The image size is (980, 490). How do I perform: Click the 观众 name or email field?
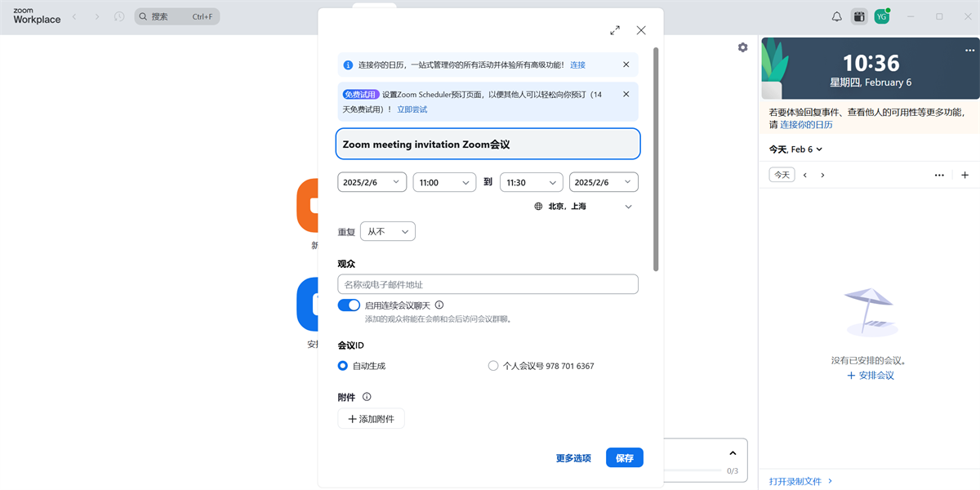point(488,284)
